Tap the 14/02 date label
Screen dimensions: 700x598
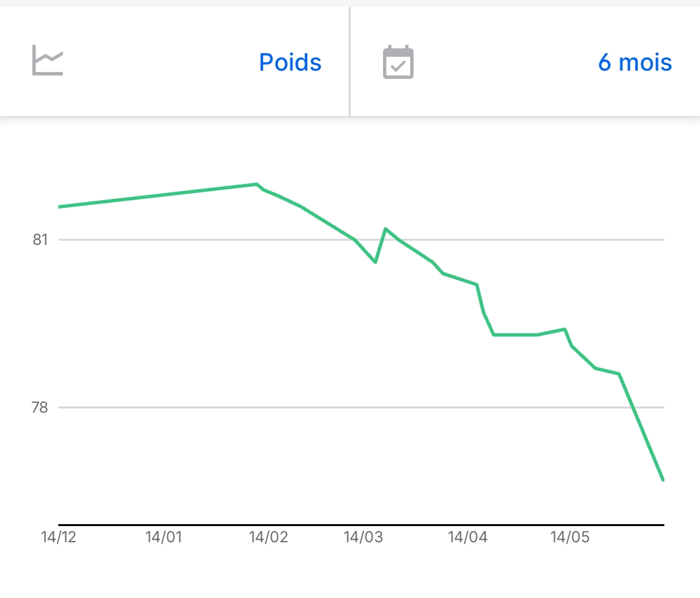(268, 537)
